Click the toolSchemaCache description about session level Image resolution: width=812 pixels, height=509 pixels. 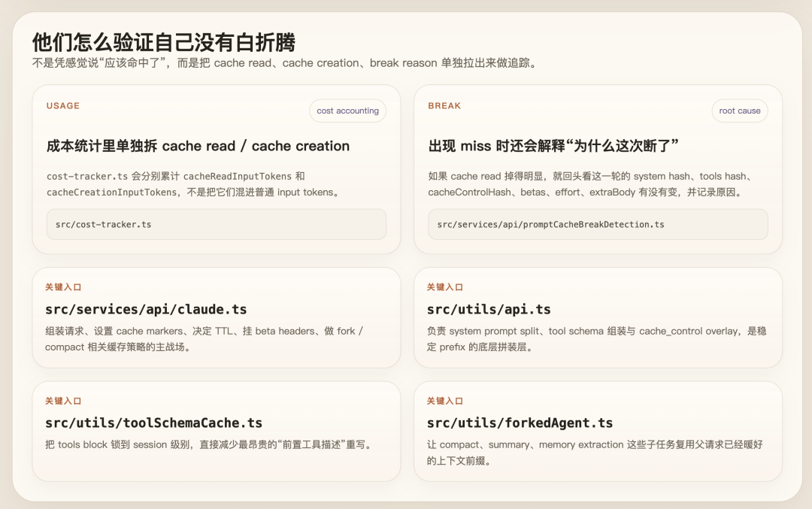[209, 444]
